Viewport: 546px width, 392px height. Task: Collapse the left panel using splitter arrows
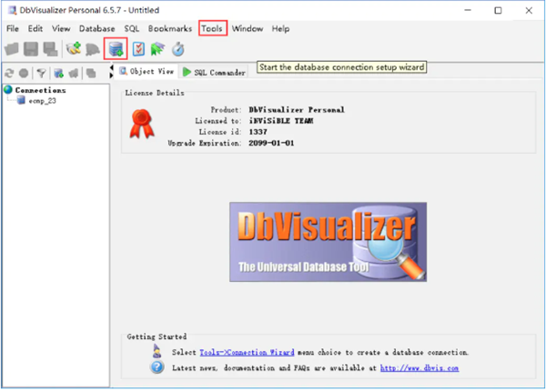tap(111, 70)
